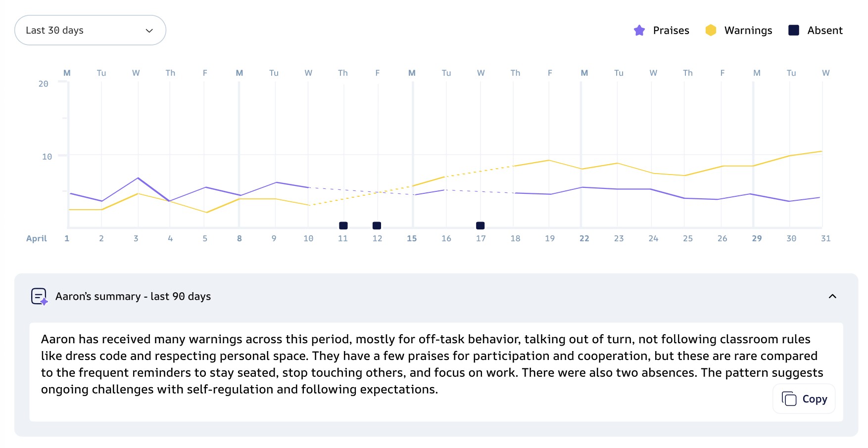Select date 29 on the axis
Screen dimensions: 868x448
pos(757,238)
